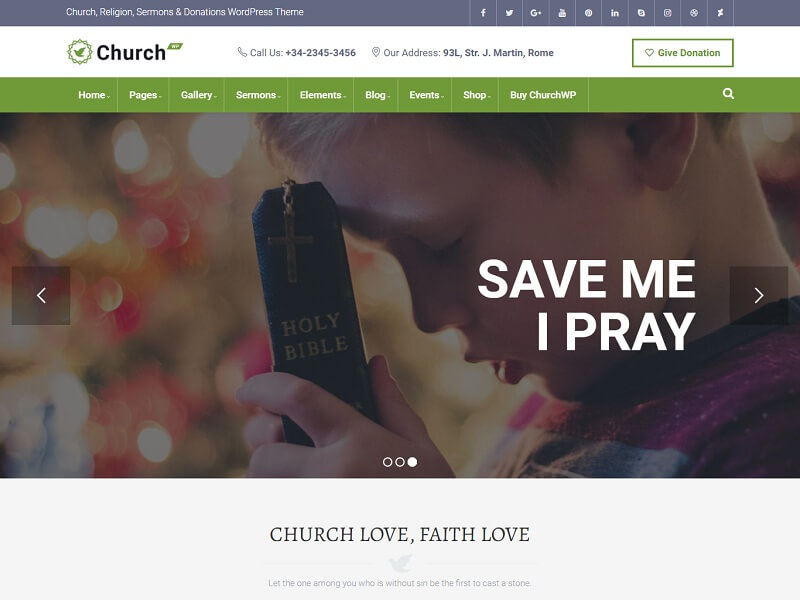Select the second slider dot
The height and width of the screenshot is (600, 800).
point(400,462)
